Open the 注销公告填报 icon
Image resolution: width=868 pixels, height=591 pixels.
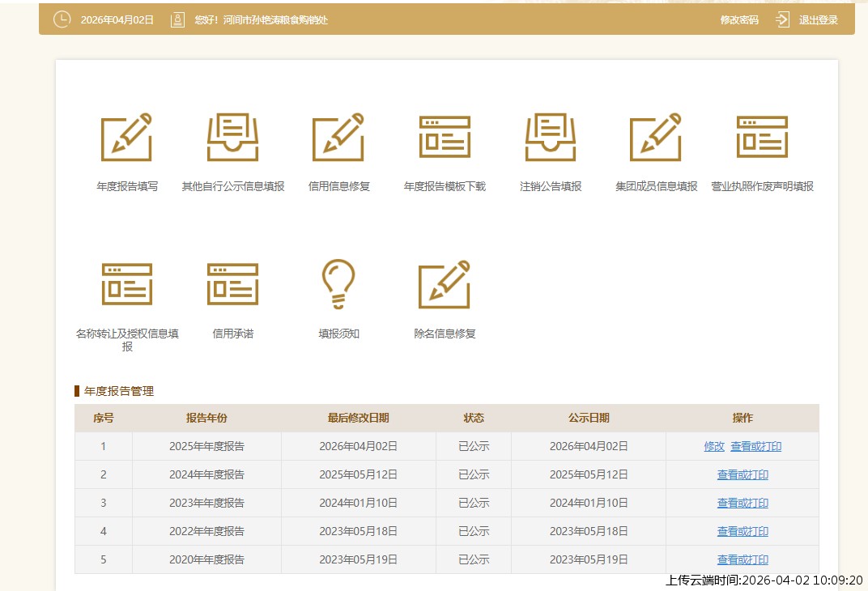551,138
